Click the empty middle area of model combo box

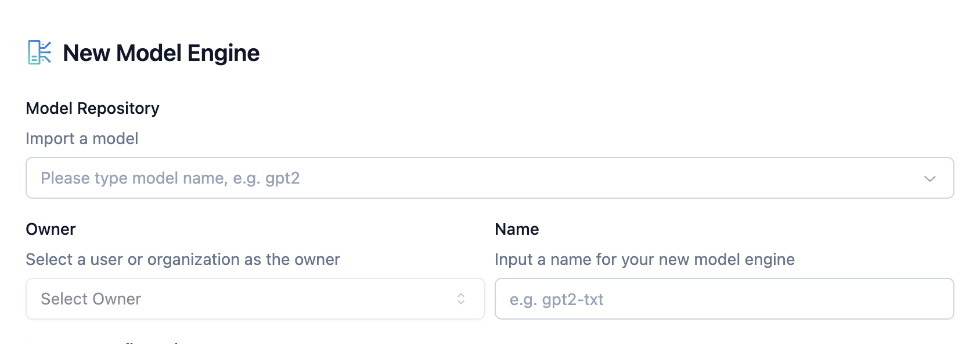point(610,178)
